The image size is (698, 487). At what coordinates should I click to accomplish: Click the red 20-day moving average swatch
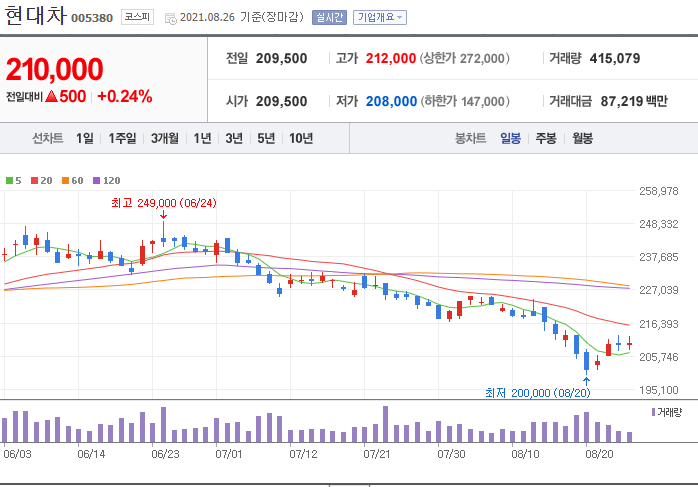[x=34, y=180]
